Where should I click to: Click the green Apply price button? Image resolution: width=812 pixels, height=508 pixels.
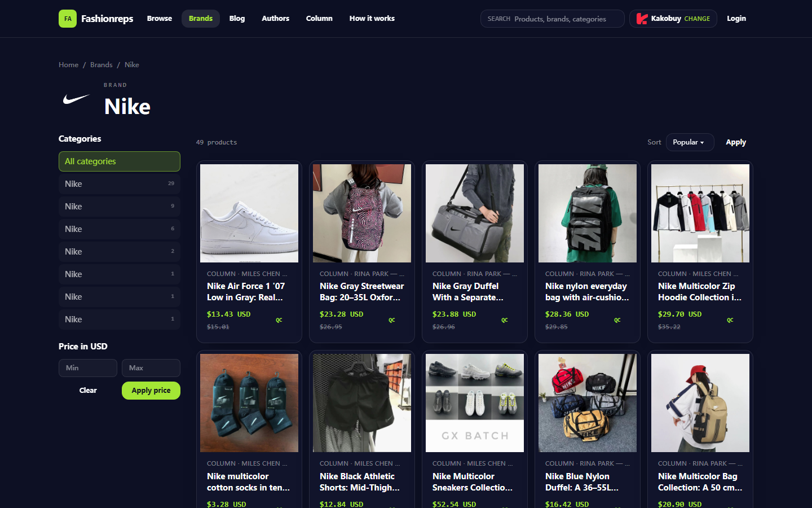[x=151, y=391]
